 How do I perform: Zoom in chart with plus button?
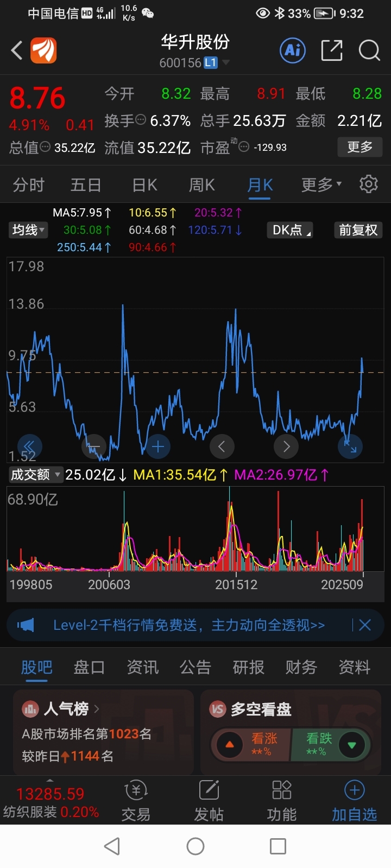[x=158, y=446]
